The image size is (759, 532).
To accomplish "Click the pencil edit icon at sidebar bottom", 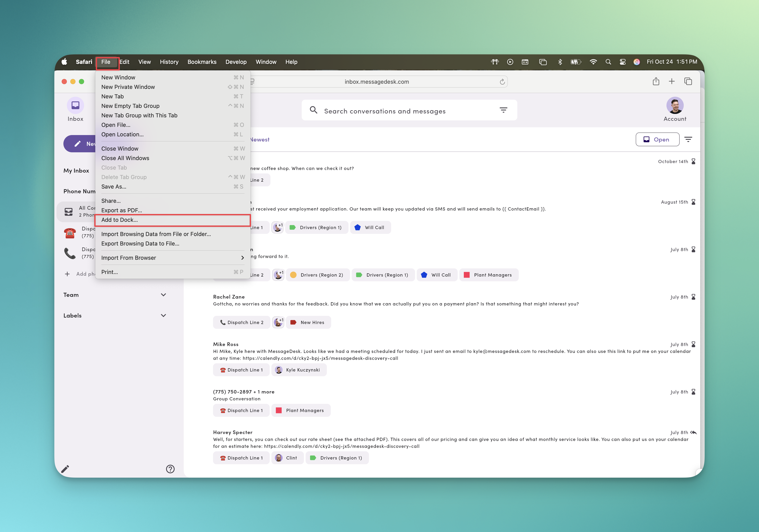I will pyautogui.click(x=65, y=469).
